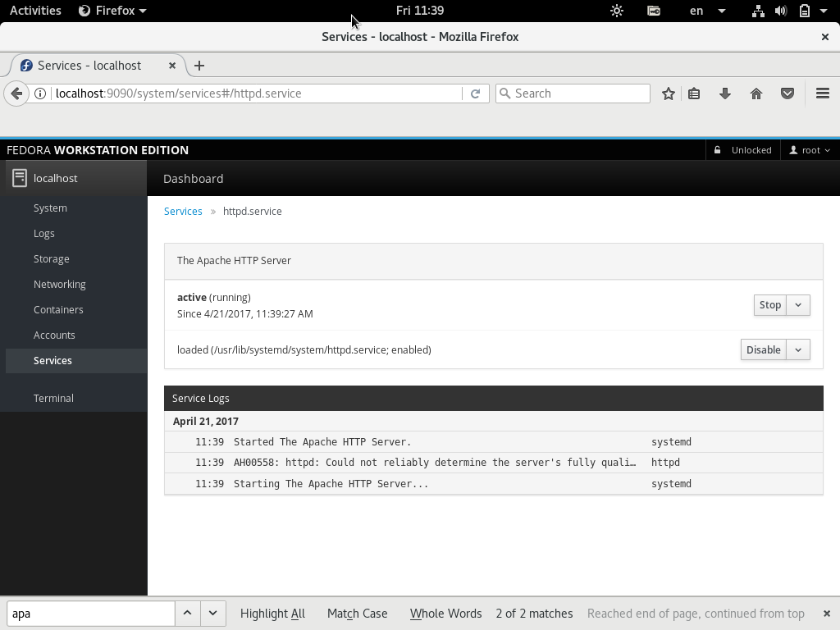The height and width of the screenshot is (630, 840).
Task: Open the site information icon in address bar
Action: 40,94
